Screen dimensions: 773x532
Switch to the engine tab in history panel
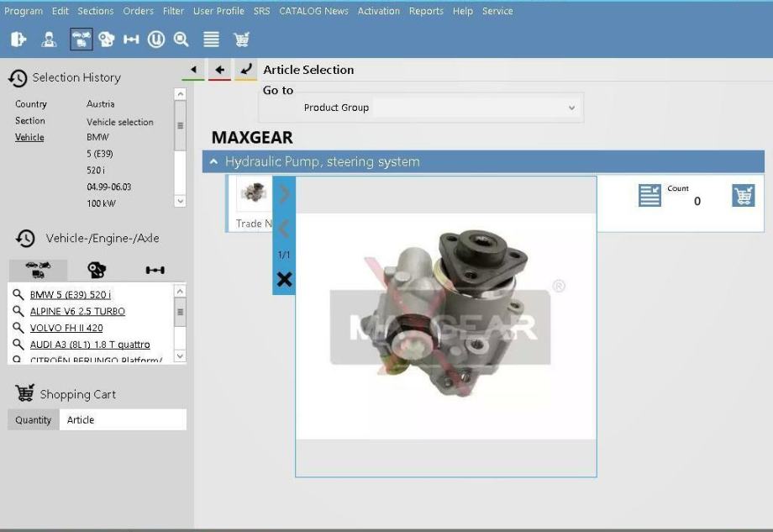97,270
